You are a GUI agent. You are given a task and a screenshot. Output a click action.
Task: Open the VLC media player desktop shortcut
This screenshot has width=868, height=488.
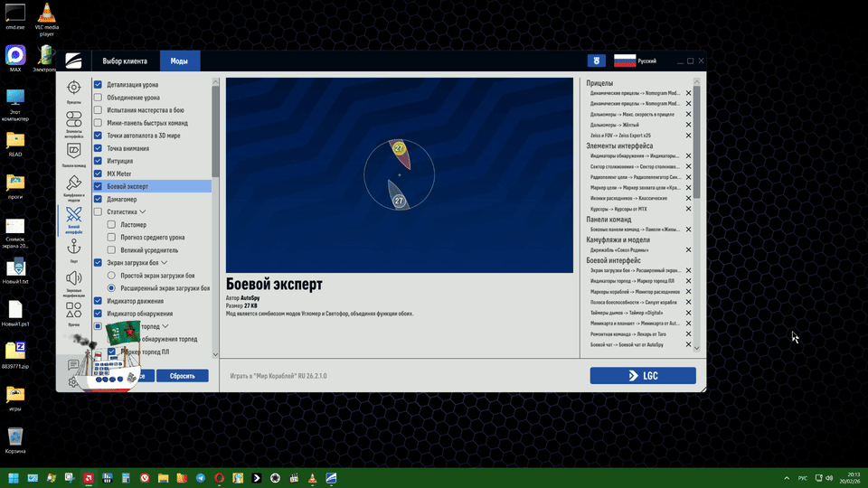[x=46, y=19]
